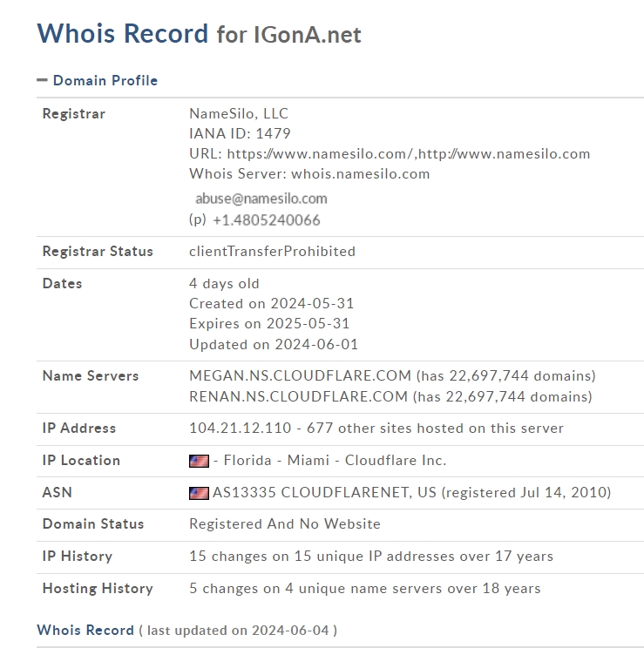Click the IP Address row label

click(x=79, y=429)
